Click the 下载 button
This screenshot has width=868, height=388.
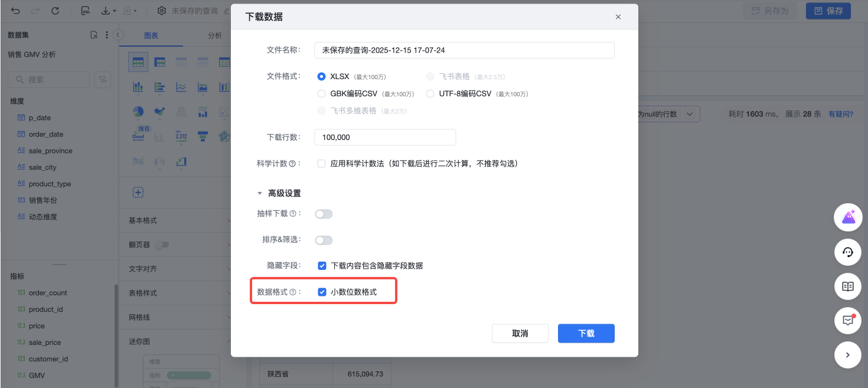(x=586, y=334)
